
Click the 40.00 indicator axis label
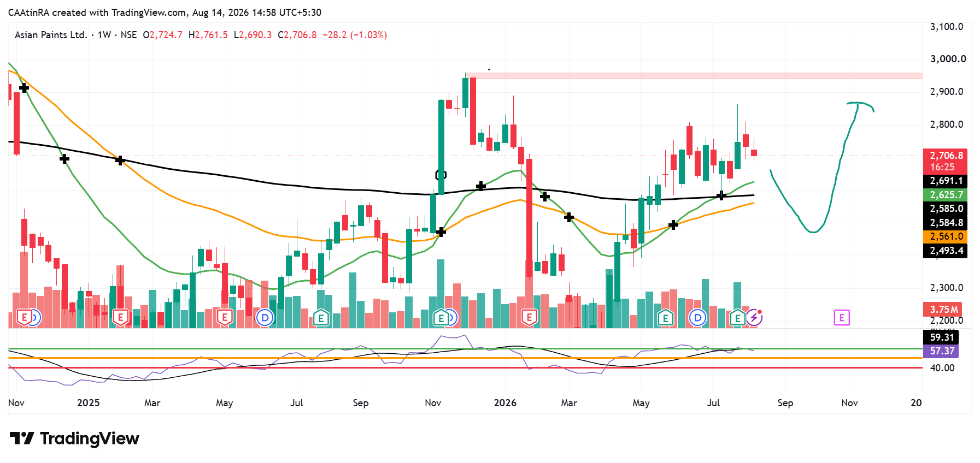point(942,368)
